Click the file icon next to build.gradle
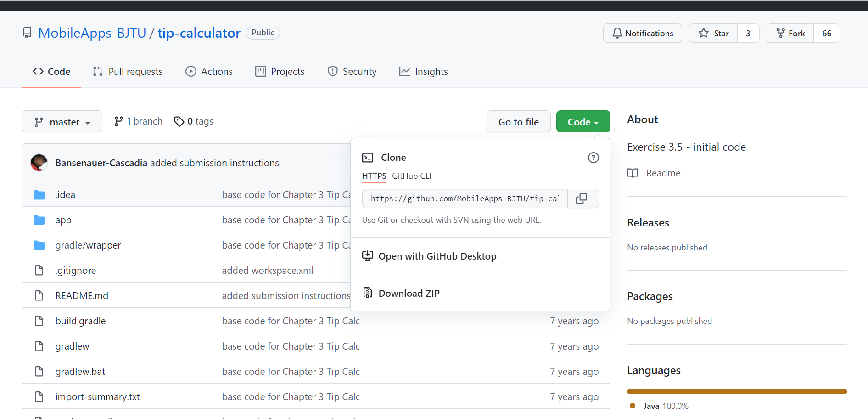 [x=39, y=321]
